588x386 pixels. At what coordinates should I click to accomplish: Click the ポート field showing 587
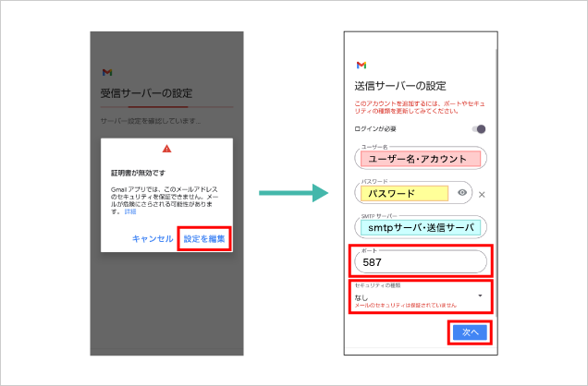click(x=419, y=262)
